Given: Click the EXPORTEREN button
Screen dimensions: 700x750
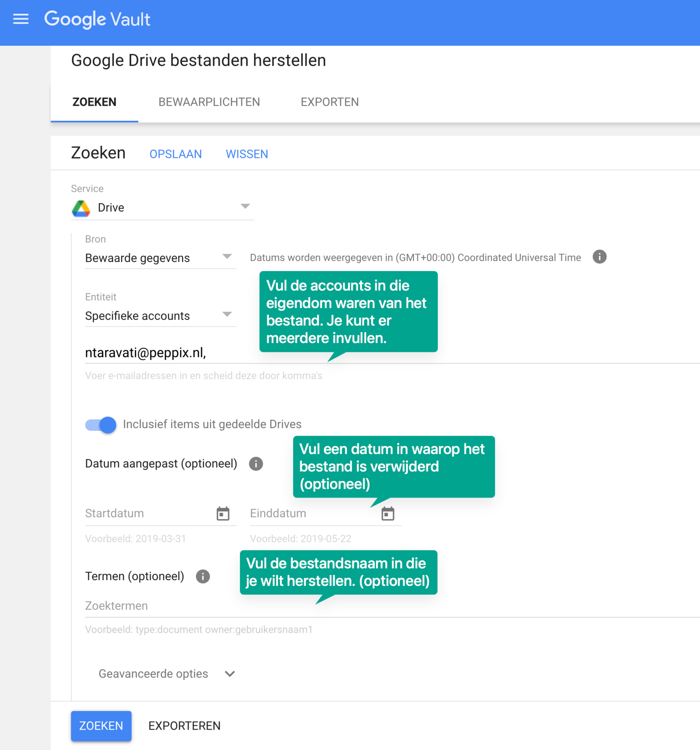Looking at the screenshot, I should click(185, 726).
